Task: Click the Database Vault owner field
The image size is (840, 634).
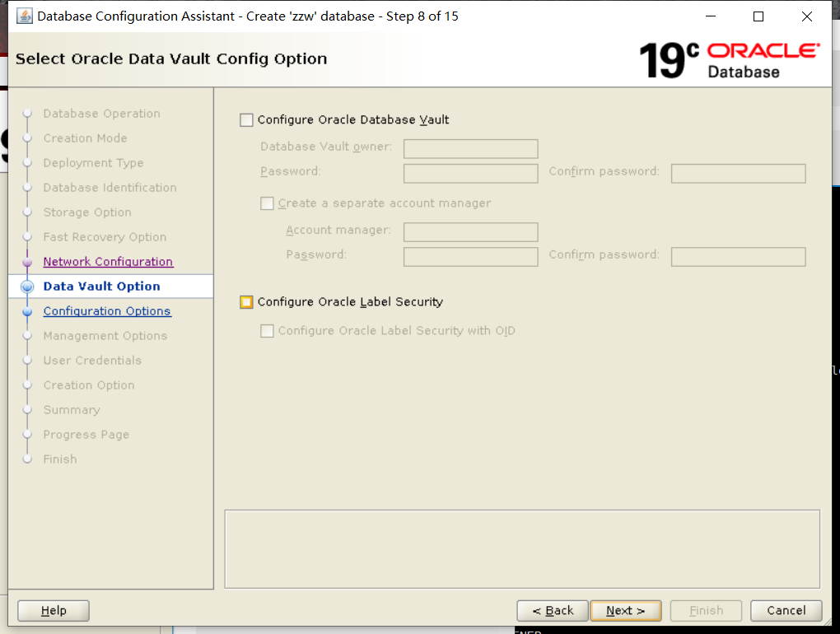Action: [470, 148]
